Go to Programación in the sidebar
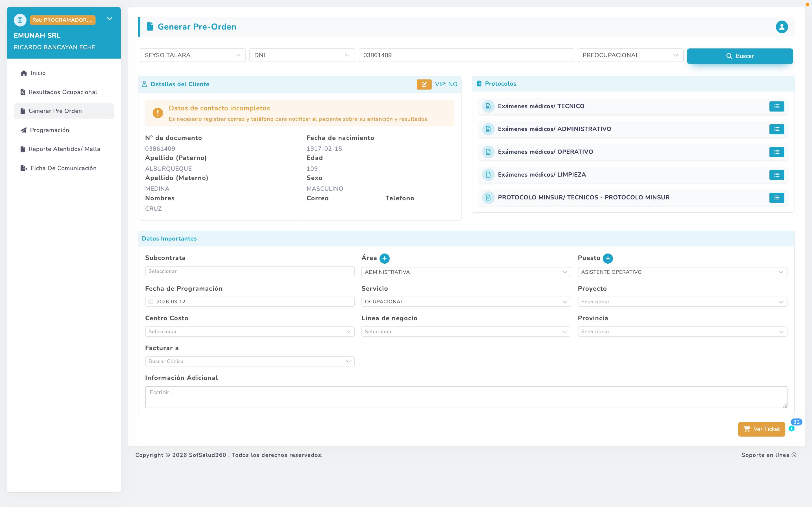The image size is (812, 507). pyautogui.click(x=49, y=130)
